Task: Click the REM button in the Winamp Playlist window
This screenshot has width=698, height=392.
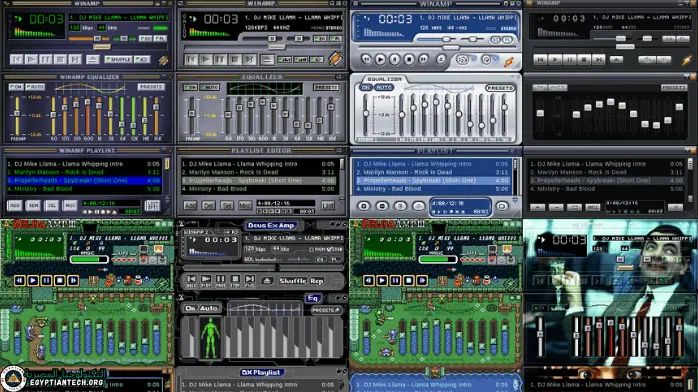Action: [33, 206]
